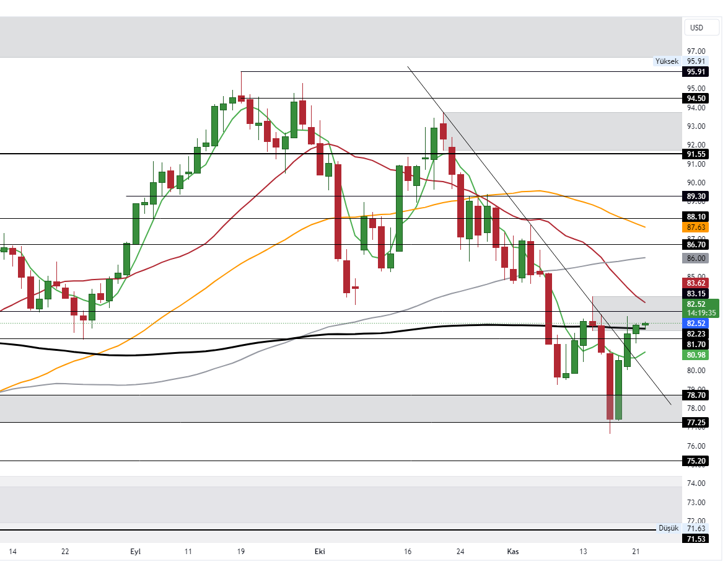Select the Eki month on time axis

[320, 552]
